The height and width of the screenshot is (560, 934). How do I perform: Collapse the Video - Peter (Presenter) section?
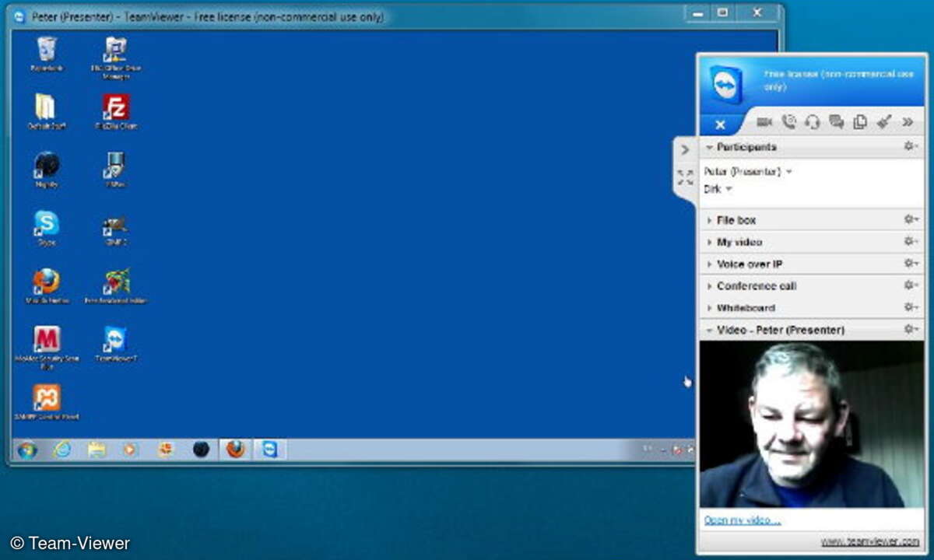[709, 331]
